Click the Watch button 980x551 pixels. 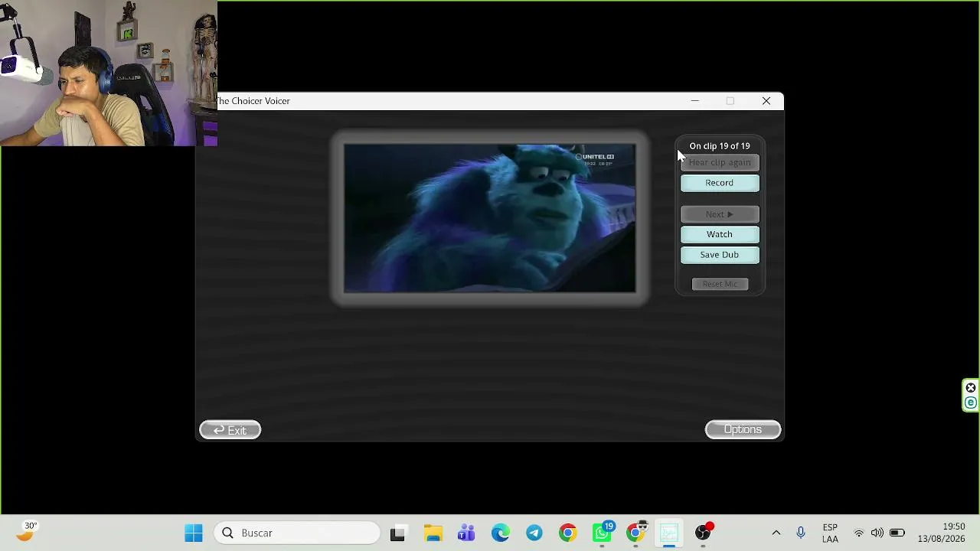[720, 234]
